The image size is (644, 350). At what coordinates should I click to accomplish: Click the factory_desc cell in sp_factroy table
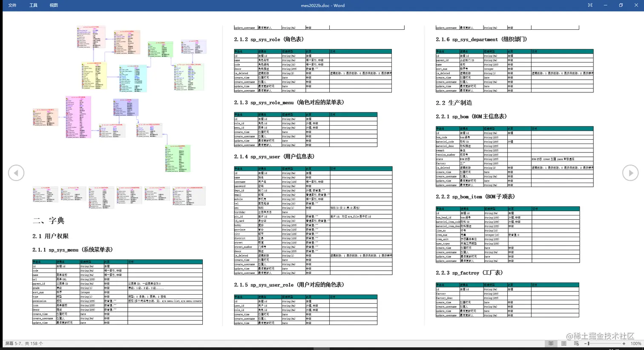tap(448, 298)
